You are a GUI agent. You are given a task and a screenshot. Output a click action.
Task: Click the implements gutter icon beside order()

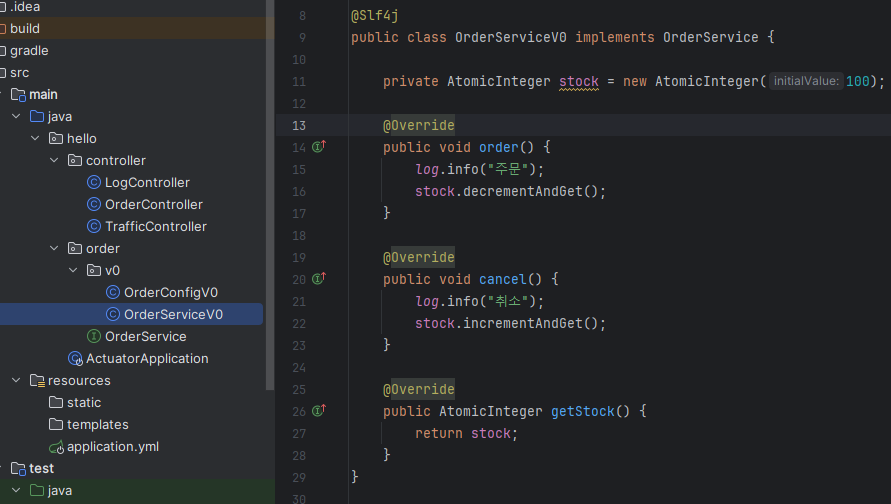[x=319, y=147]
